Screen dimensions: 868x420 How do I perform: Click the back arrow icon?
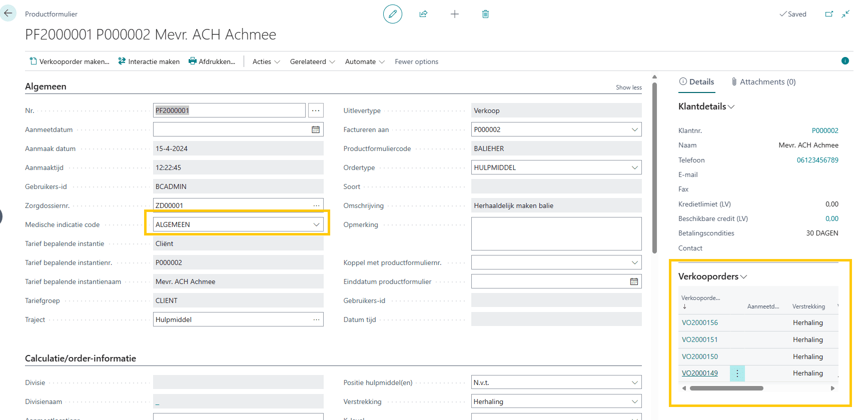click(x=8, y=13)
